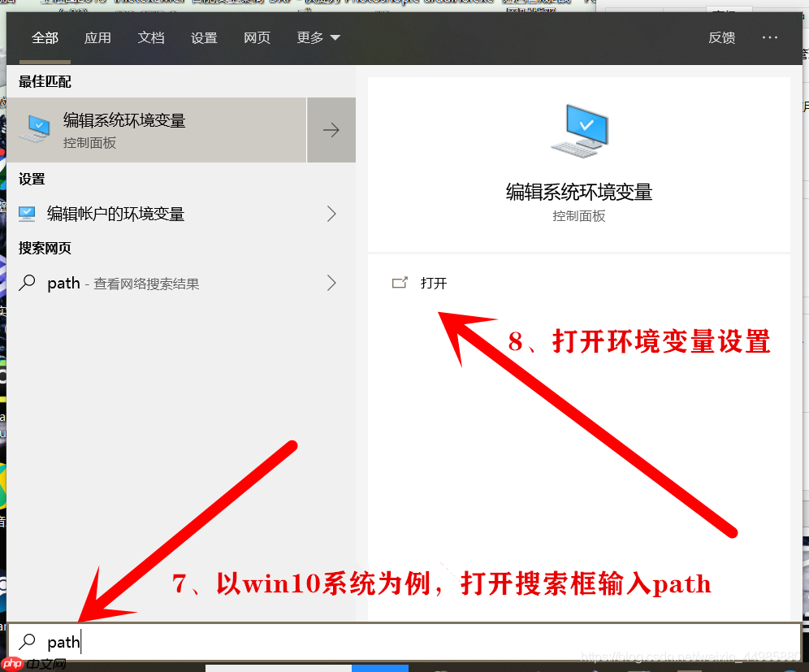
Task: Click the 编辑帐户的环境变量 settings icon
Action: [x=28, y=214]
